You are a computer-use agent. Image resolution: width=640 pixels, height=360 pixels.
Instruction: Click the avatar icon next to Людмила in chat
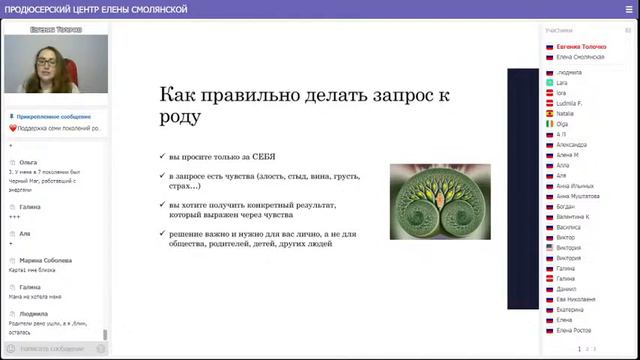tap(12, 314)
